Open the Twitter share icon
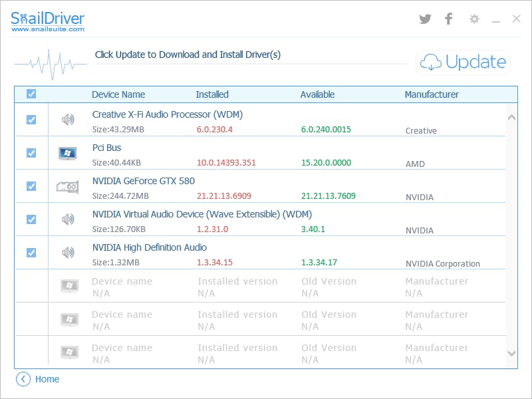This screenshot has height=399, width=532. coord(425,19)
